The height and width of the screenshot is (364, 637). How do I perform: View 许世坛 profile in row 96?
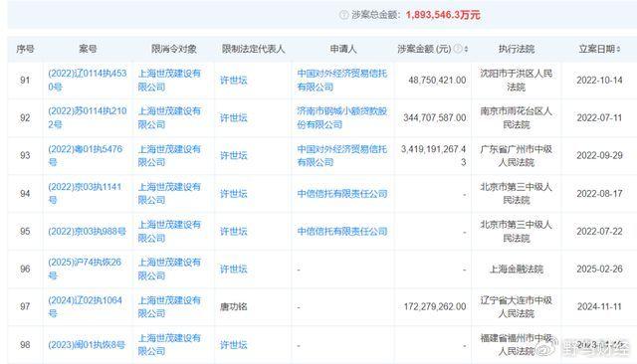(234, 270)
